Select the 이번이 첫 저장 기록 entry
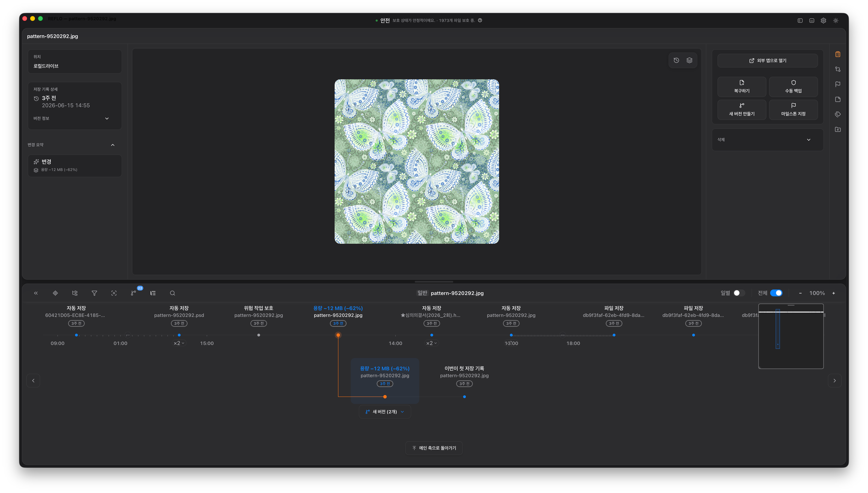This screenshot has height=493, width=868. pos(464,376)
